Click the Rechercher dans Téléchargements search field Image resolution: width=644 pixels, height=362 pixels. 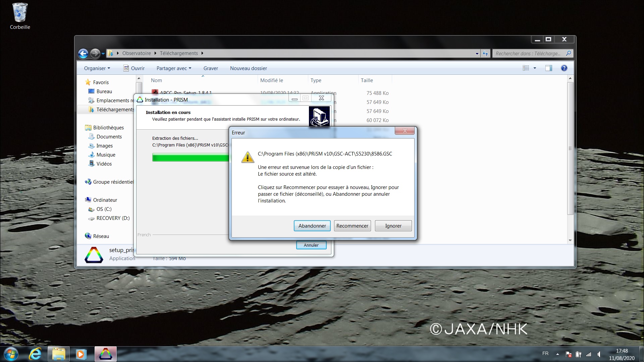pos(528,53)
